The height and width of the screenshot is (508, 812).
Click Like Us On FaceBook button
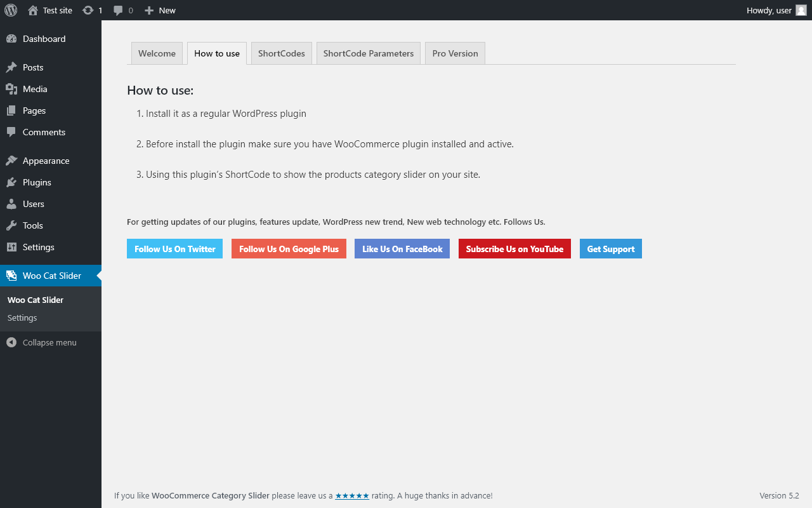402,249
